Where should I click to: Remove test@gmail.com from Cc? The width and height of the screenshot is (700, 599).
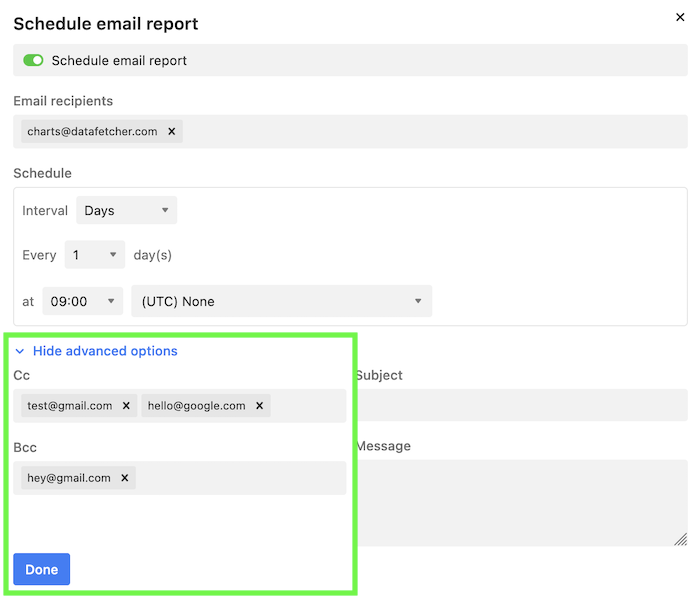(x=126, y=406)
